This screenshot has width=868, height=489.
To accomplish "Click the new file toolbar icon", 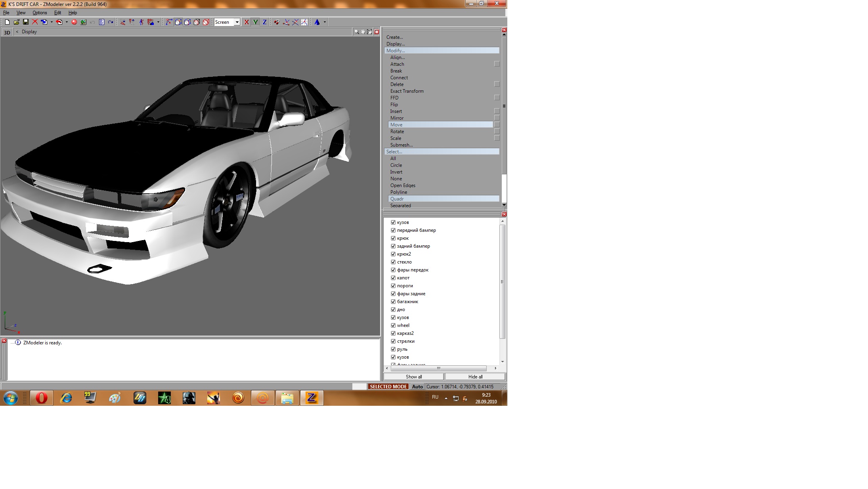I will (7, 22).
